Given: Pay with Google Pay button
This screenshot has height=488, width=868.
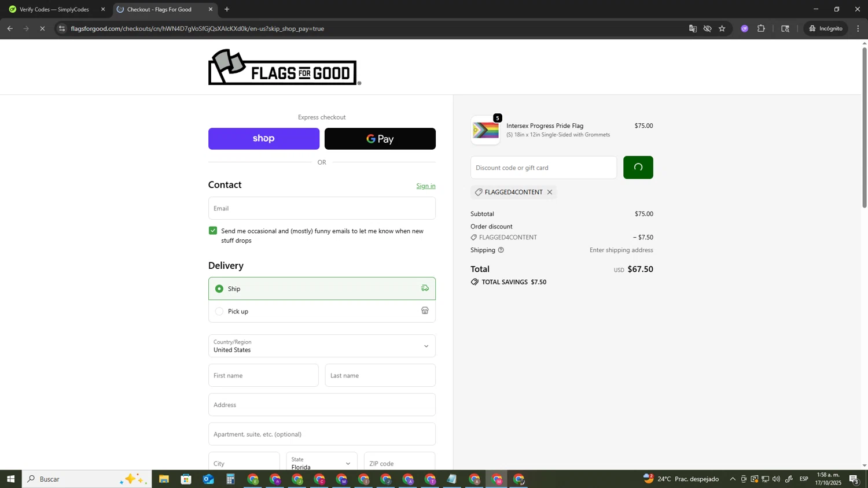Looking at the screenshot, I should [380, 139].
